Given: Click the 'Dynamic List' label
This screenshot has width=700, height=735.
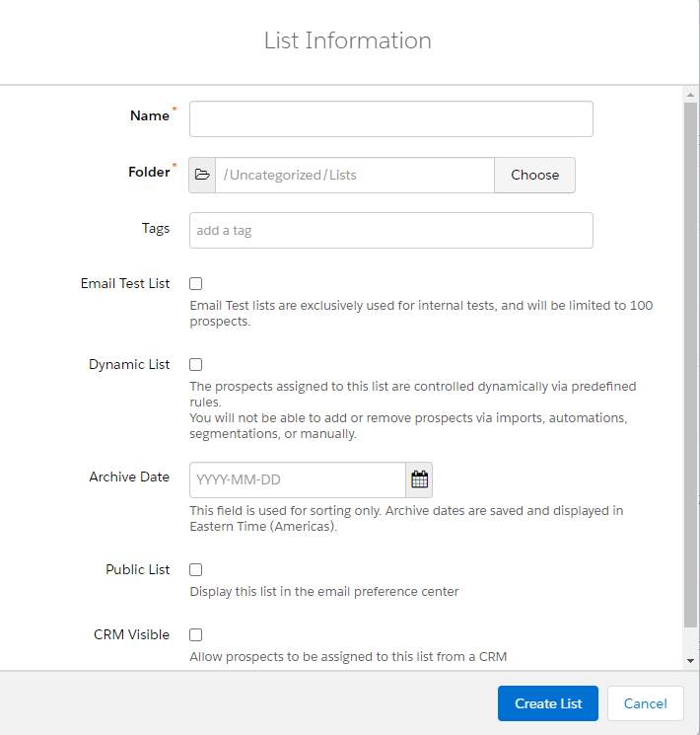Looking at the screenshot, I should point(129,365).
